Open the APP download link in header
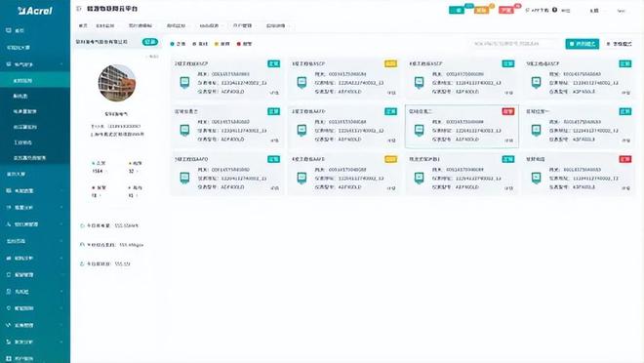 tap(537, 11)
